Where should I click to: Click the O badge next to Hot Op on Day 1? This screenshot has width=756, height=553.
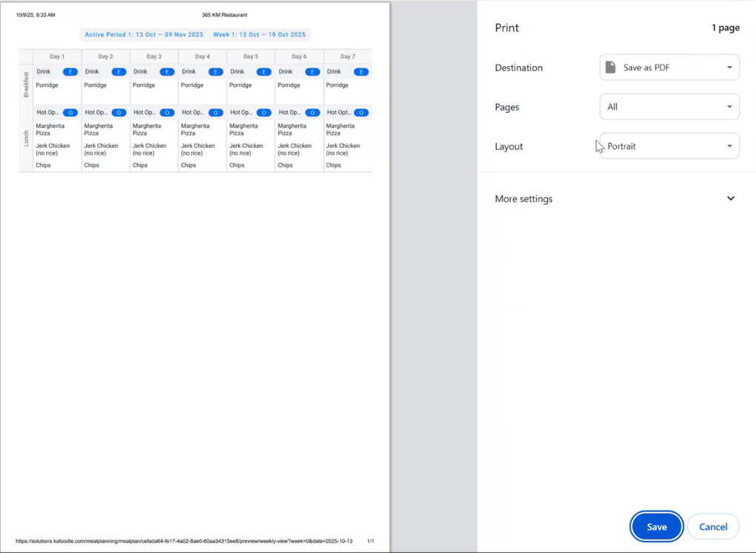click(x=71, y=112)
